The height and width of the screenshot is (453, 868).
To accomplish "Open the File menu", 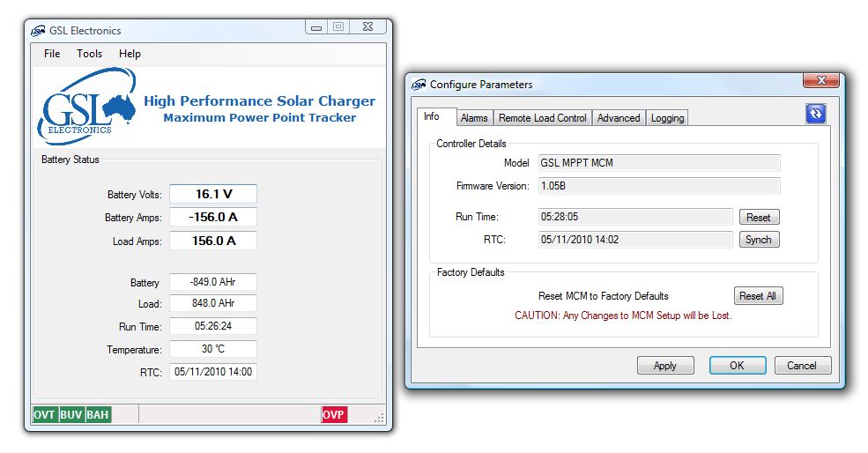I will [52, 54].
